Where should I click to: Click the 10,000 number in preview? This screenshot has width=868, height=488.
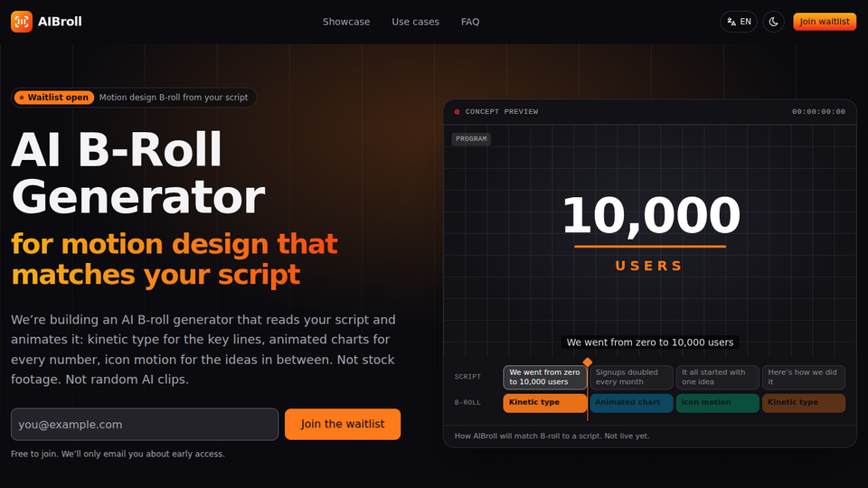click(x=650, y=215)
